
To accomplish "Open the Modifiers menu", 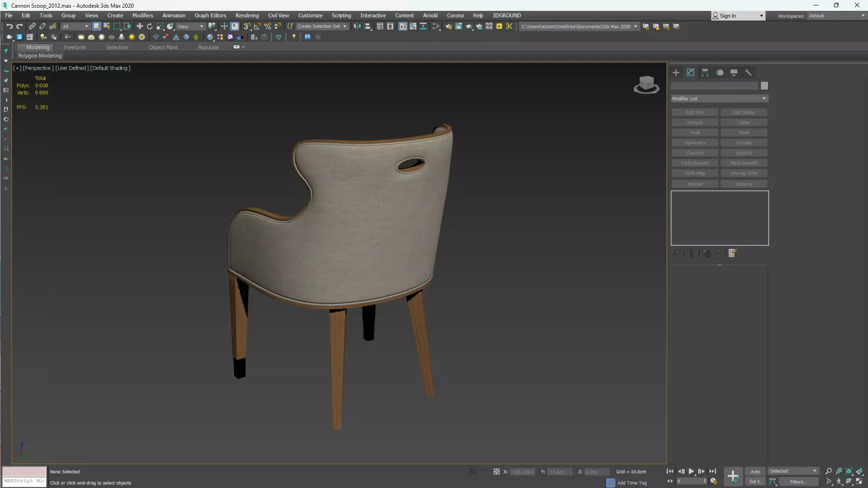I will (142, 15).
